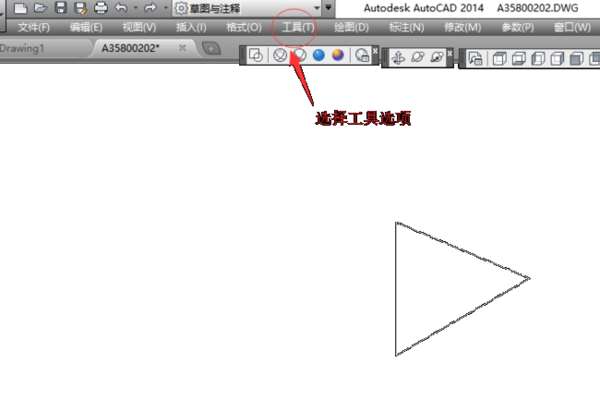
Task: Click the New drawing icon
Action: tap(20, 8)
